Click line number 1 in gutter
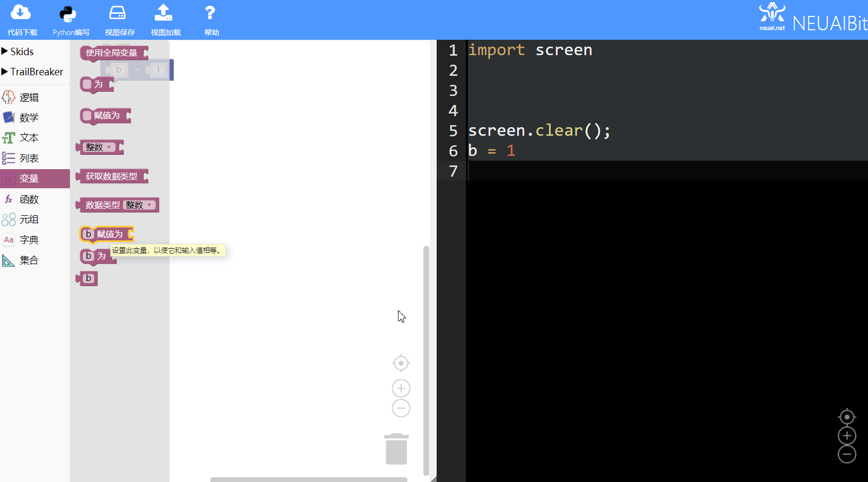The image size is (868, 482). tap(453, 50)
